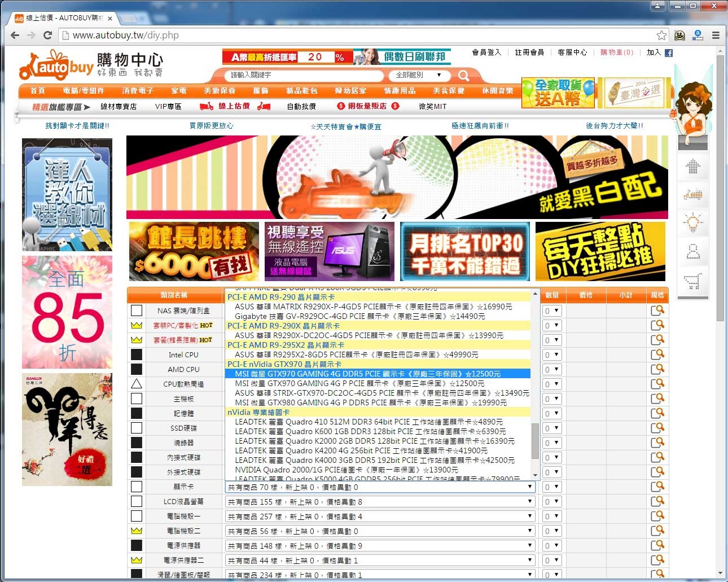
Task: Open the 全部館別 category dropdown
Action: point(418,75)
